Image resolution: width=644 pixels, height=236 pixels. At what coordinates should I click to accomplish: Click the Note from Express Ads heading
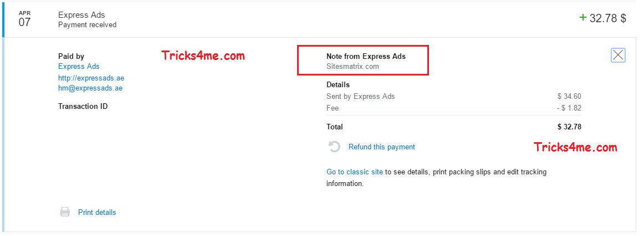(366, 57)
